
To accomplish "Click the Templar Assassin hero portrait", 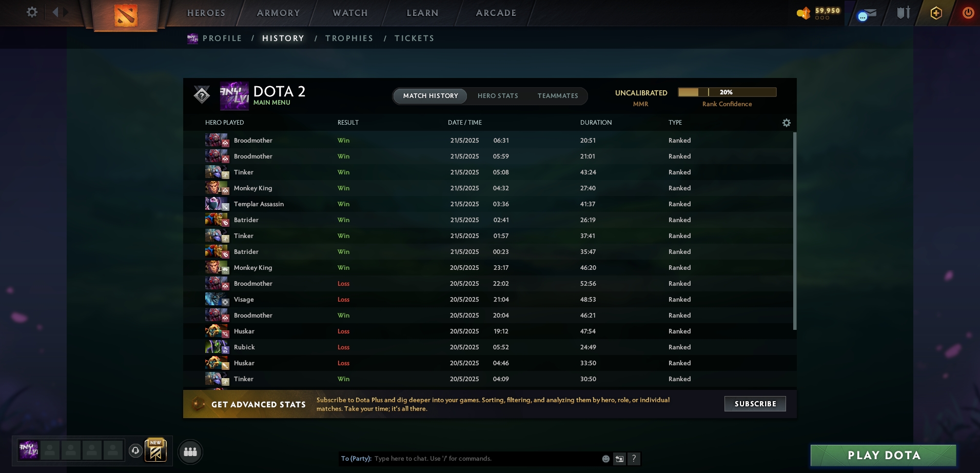I will pyautogui.click(x=217, y=204).
